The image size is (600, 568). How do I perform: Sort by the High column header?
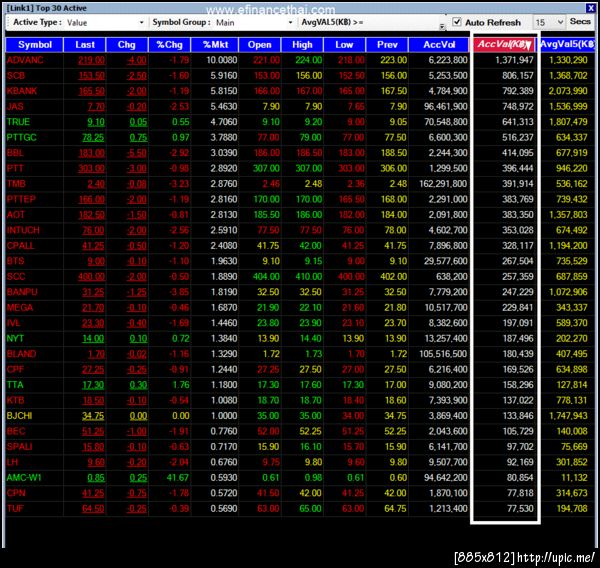(x=302, y=45)
